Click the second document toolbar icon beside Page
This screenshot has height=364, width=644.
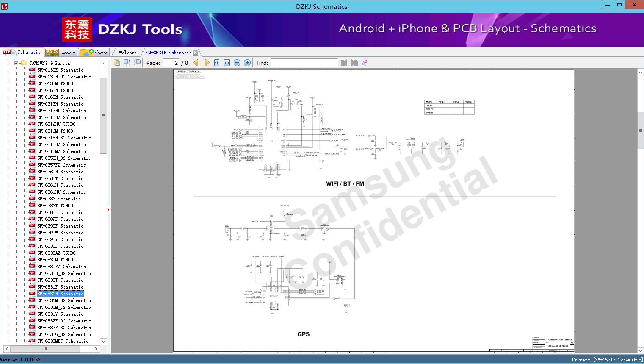pos(127,63)
